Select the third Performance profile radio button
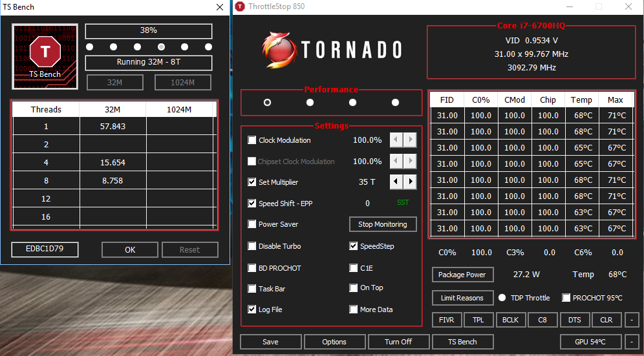The image size is (644, 356). tap(353, 102)
